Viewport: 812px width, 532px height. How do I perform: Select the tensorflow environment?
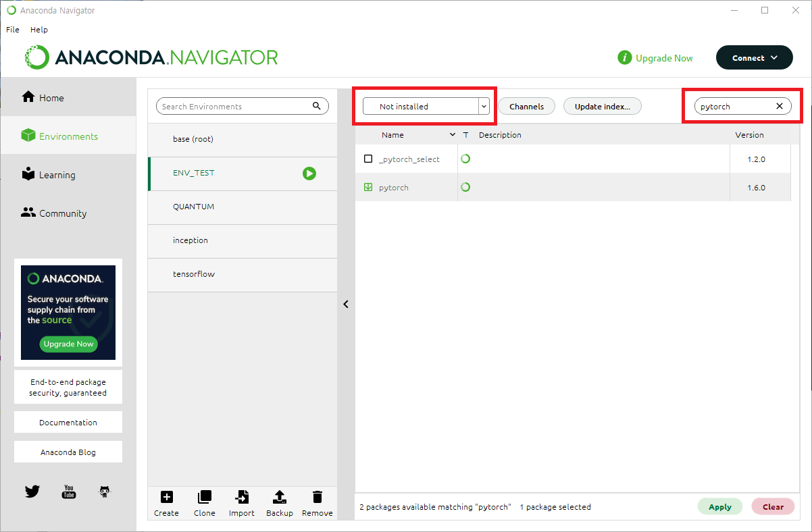tap(243, 275)
